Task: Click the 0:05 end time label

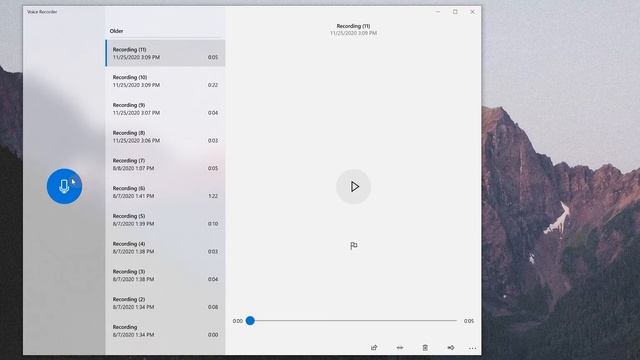Action: (469, 321)
